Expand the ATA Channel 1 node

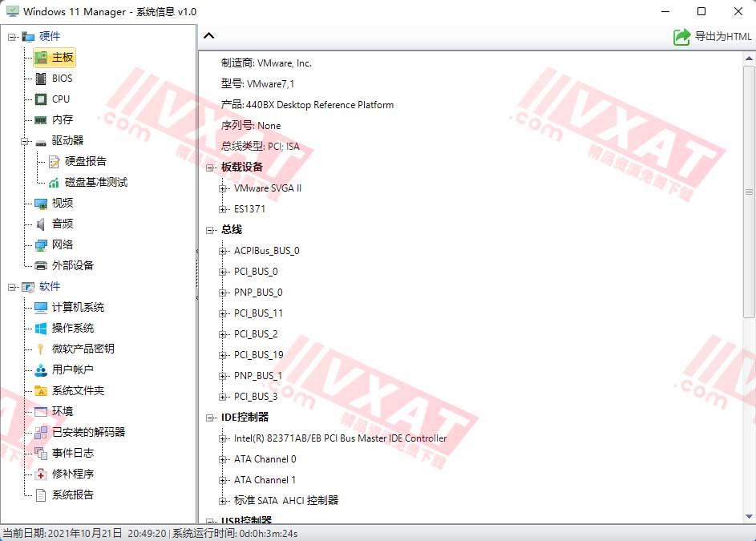223,480
